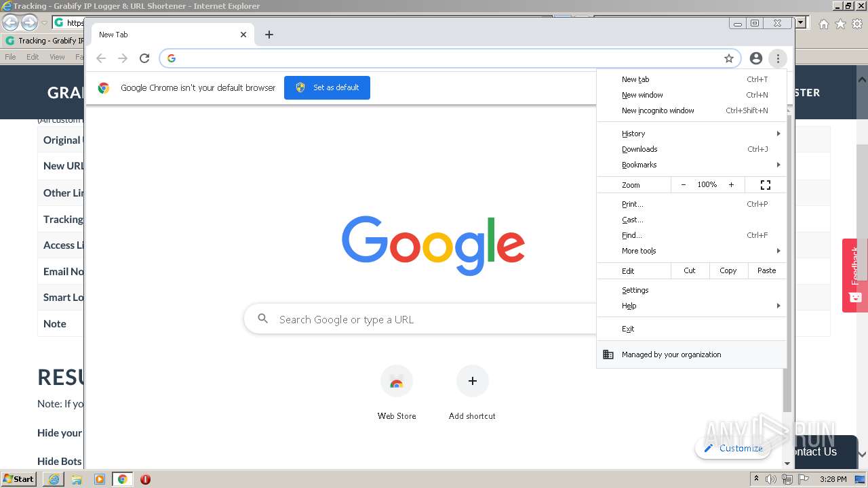Click the action center flag tray icon
Image resolution: width=868 pixels, height=488 pixels.
[x=804, y=479]
